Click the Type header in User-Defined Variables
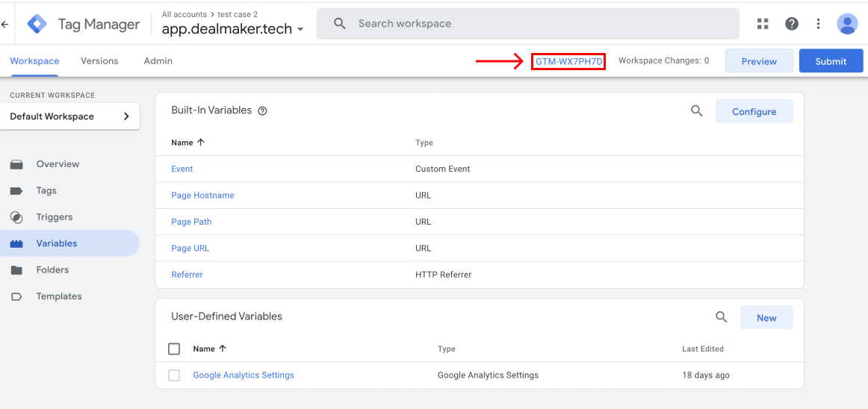 tap(446, 349)
